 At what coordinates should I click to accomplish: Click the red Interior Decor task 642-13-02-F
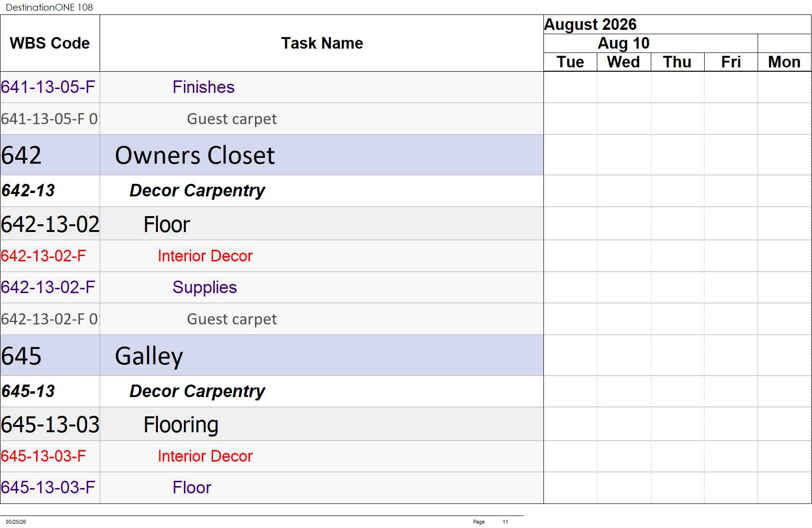[x=272, y=256]
